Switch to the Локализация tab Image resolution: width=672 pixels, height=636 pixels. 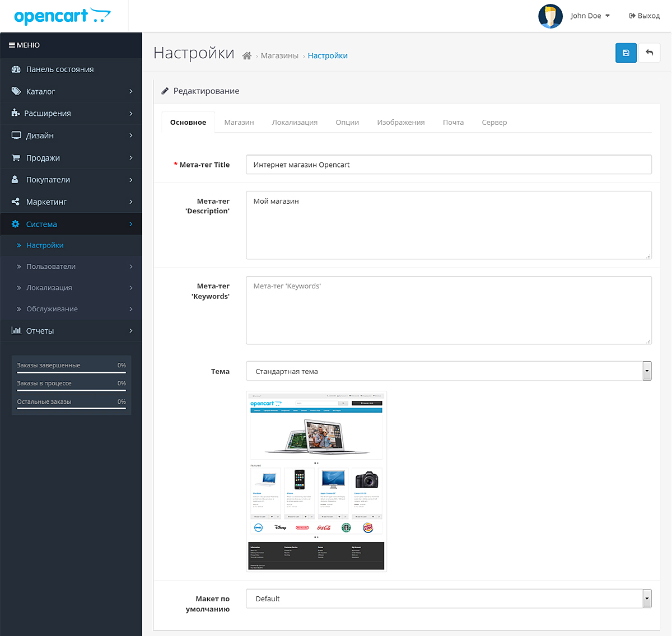(x=295, y=123)
